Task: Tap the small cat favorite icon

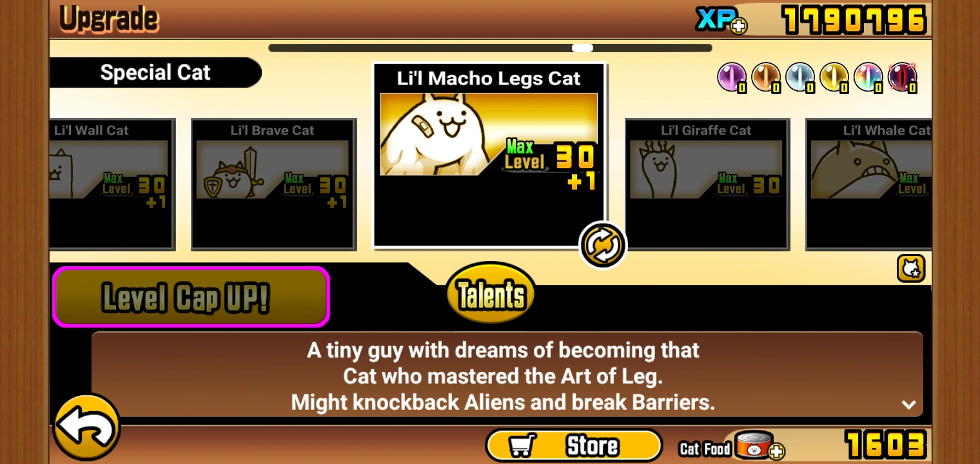Action: coord(910,269)
